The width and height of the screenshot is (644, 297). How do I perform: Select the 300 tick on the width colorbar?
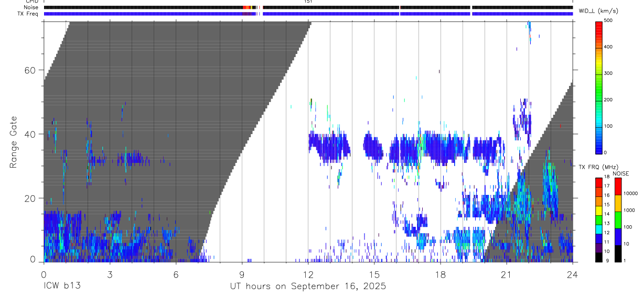click(608, 73)
